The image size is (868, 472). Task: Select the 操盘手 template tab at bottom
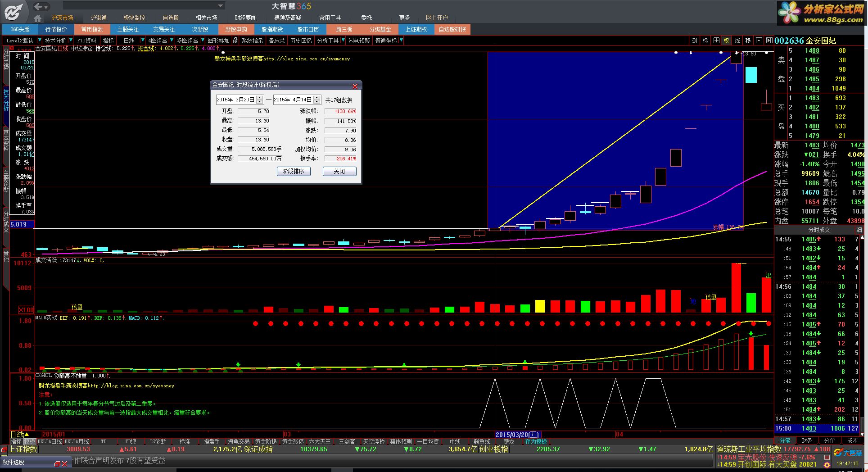(212, 442)
